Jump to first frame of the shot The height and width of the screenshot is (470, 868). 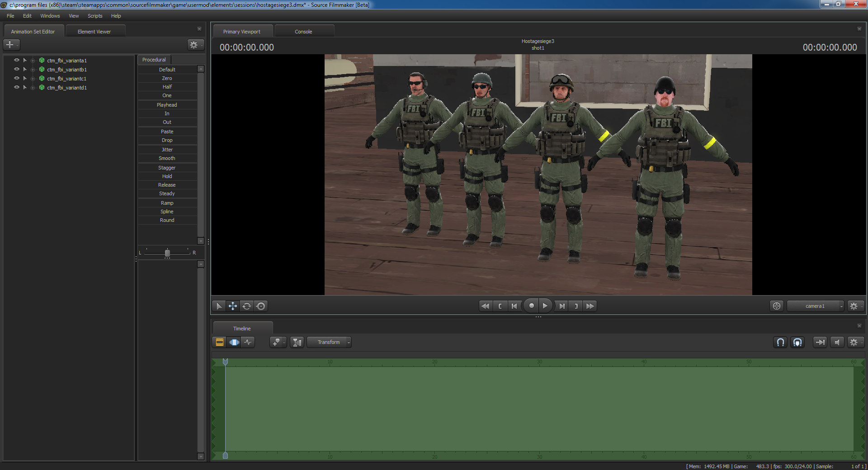[x=485, y=306]
